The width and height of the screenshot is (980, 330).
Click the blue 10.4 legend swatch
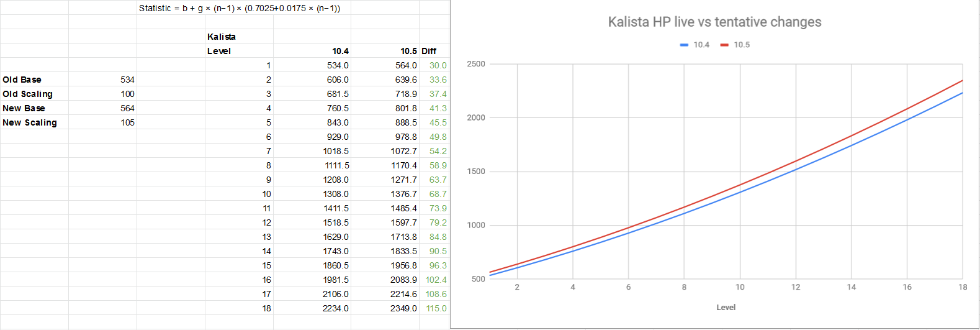pos(684,45)
